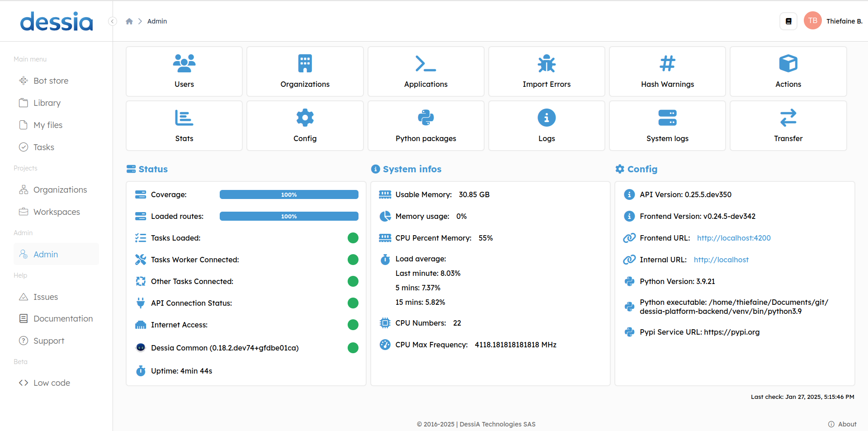Click the Internet Access green dot
The height and width of the screenshot is (431, 868).
(x=353, y=325)
